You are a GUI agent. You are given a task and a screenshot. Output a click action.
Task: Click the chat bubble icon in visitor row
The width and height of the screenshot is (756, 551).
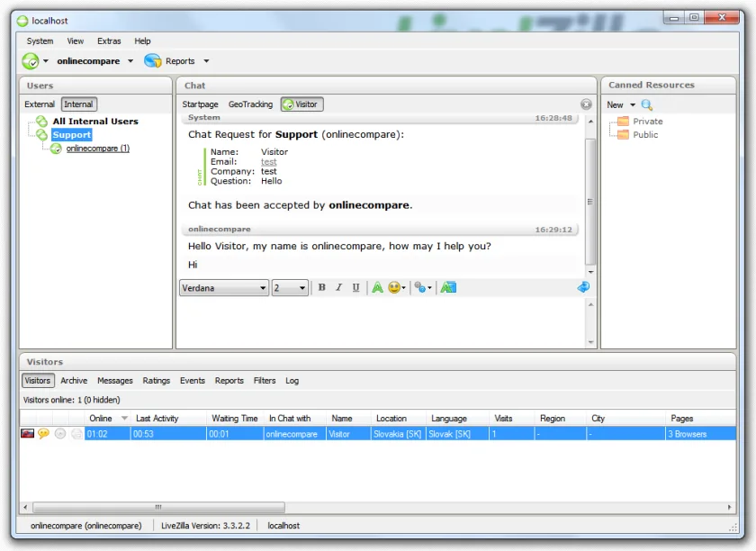pyautogui.click(x=43, y=433)
